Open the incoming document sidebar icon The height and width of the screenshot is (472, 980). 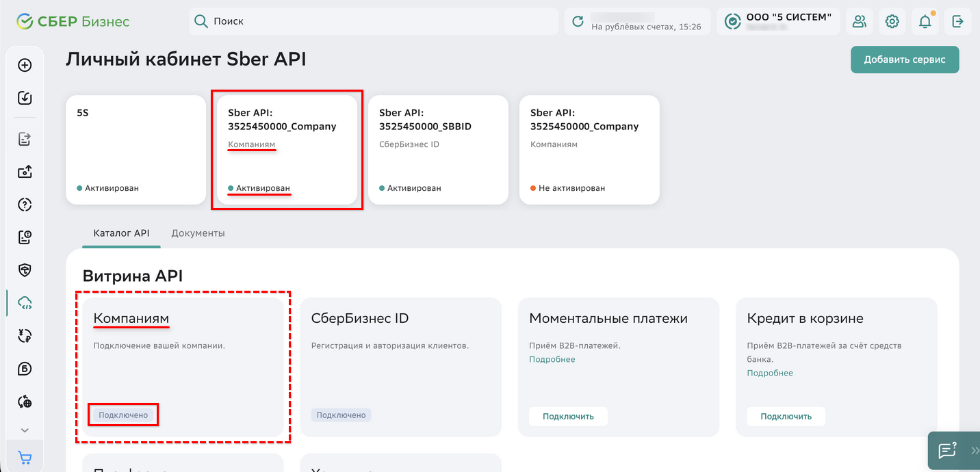25,98
